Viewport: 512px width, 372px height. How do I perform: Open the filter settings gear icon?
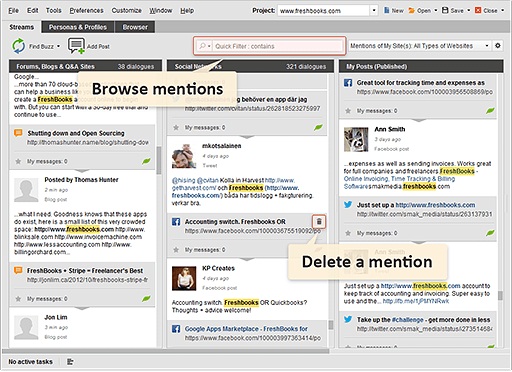click(x=498, y=46)
